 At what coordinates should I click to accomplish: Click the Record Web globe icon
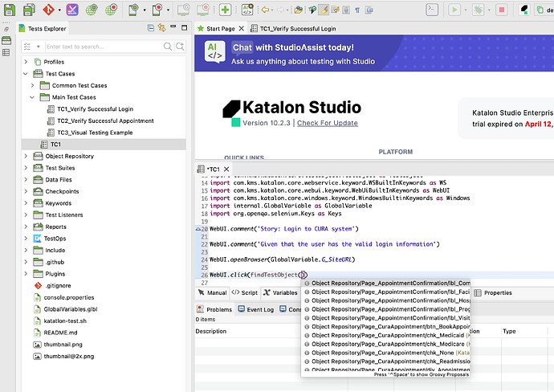[x=112, y=10]
